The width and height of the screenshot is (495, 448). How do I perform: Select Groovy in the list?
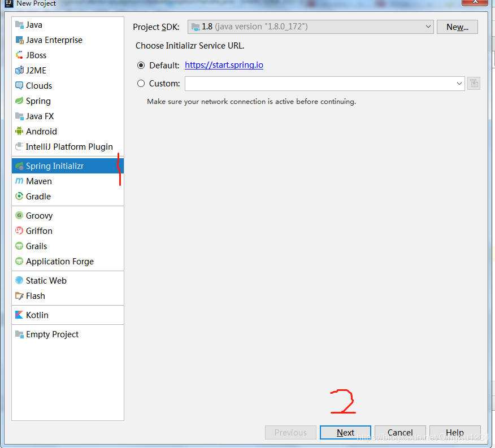[x=68, y=216]
